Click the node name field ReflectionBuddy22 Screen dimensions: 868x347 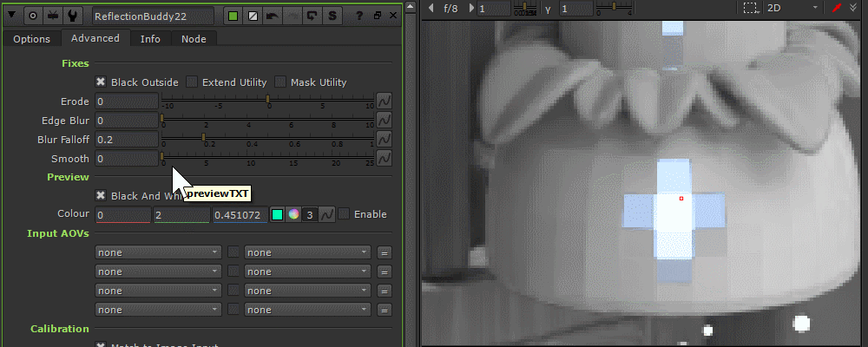[153, 16]
